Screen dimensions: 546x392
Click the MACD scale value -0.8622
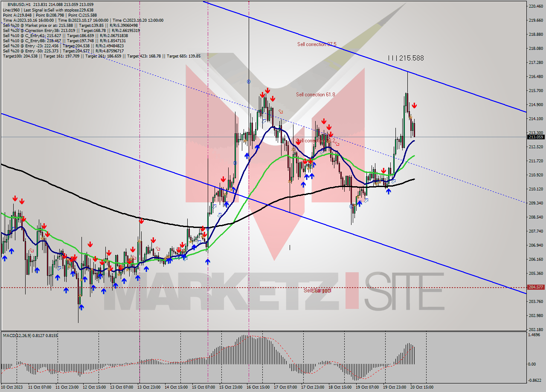point(535,380)
